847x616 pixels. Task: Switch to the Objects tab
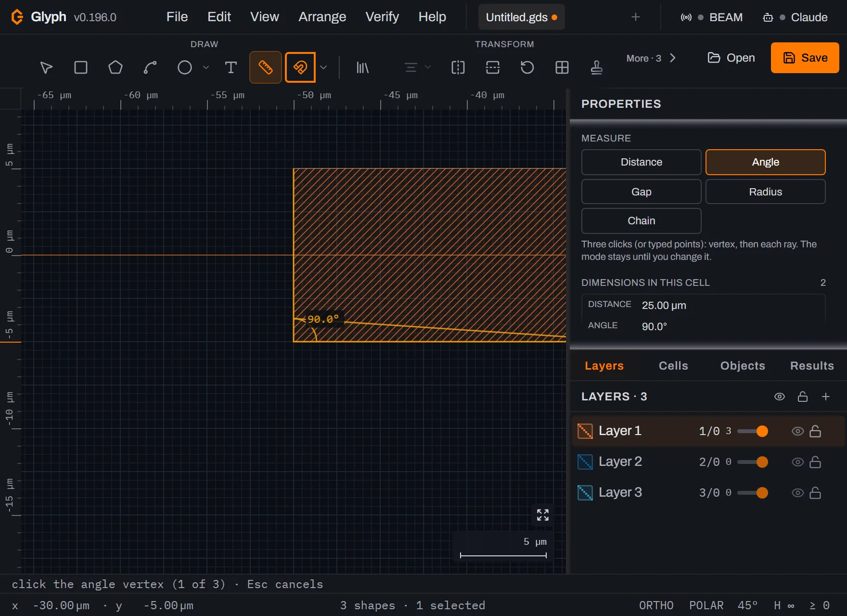tap(743, 366)
